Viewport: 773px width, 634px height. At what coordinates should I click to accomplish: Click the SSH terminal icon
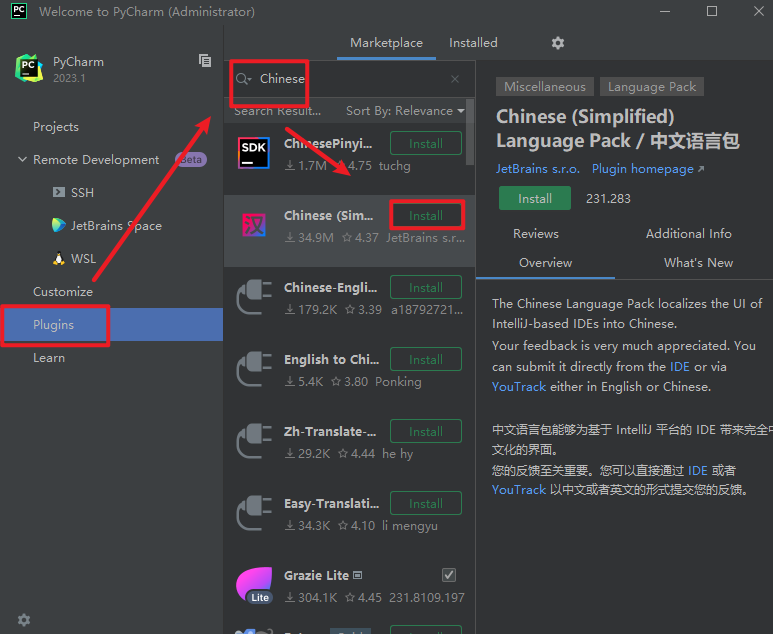59,192
